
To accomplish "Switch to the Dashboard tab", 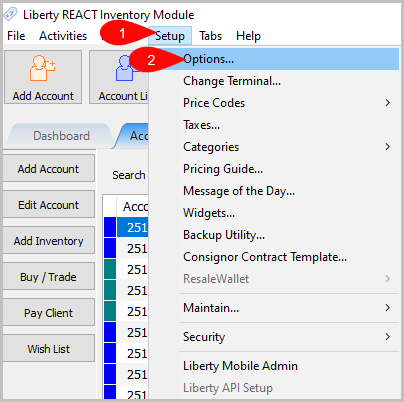I will click(x=61, y=136).
